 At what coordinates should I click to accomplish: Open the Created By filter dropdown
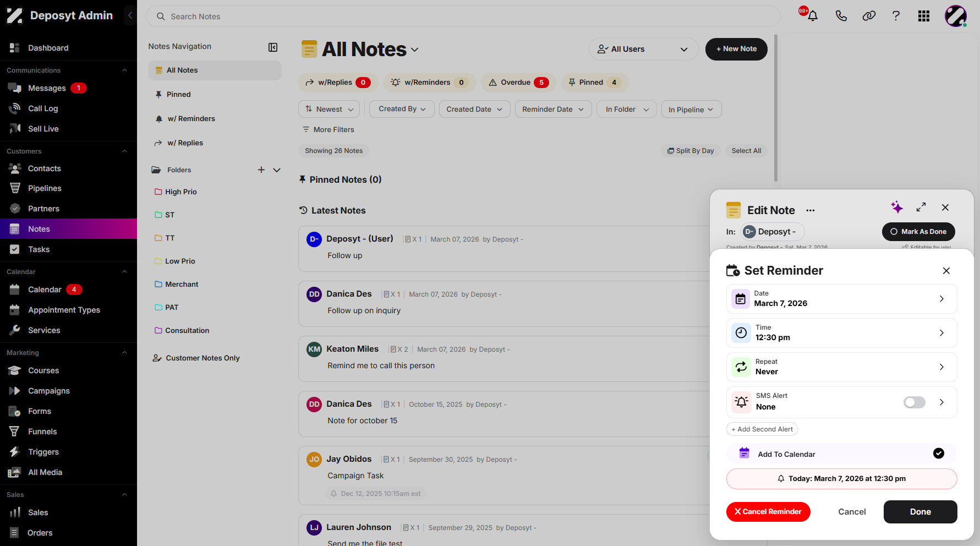402,109
